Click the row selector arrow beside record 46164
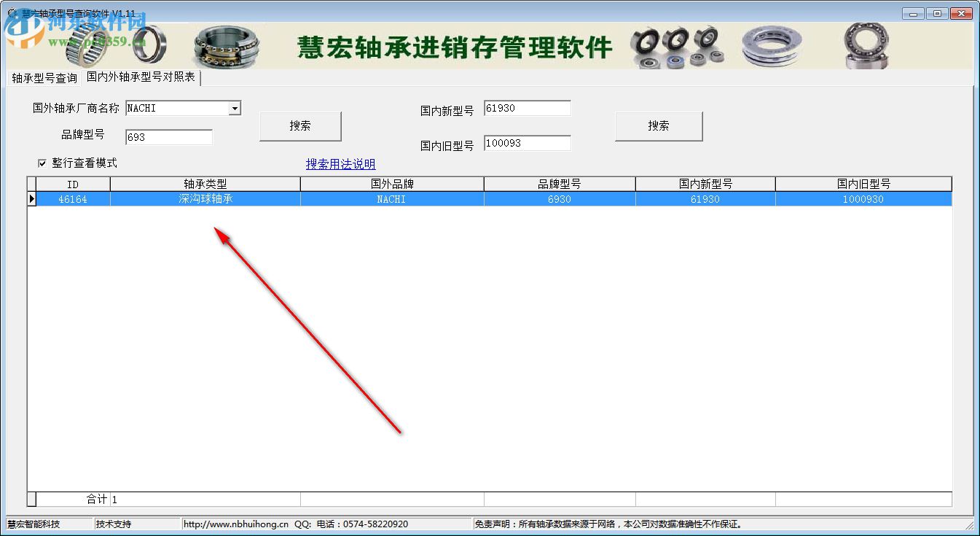The image size is (980, 536). (31, 198)
